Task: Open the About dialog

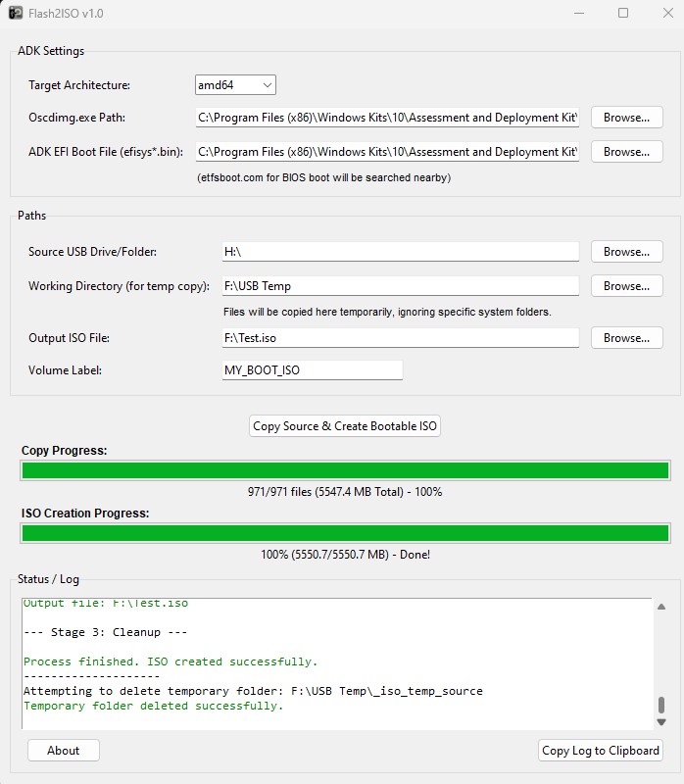Action: pos(64,751)
